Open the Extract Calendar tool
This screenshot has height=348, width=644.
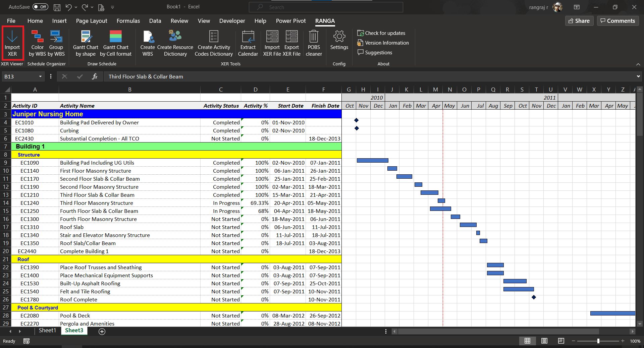click(248, 43)
